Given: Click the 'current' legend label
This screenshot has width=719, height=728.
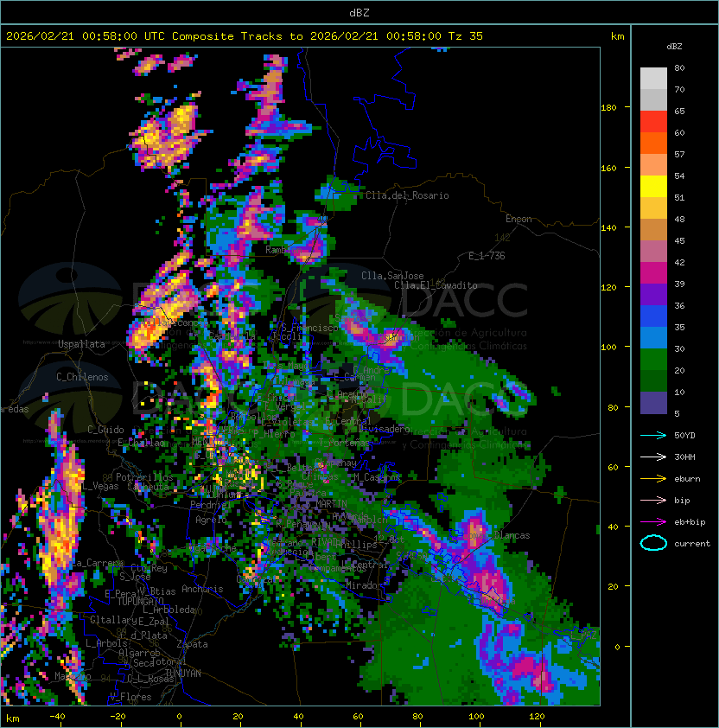Looking at the screenshot, I should [x=692, y=544].
